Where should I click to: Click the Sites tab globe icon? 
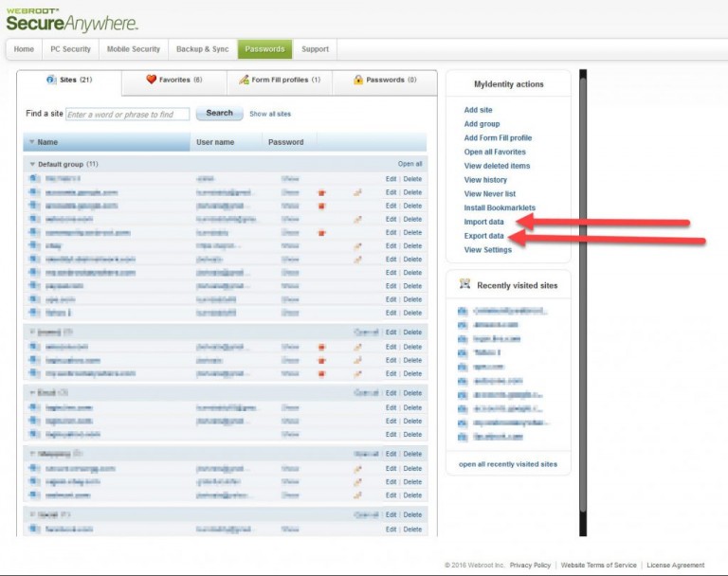pyautogui.click(x=51, y=81)
